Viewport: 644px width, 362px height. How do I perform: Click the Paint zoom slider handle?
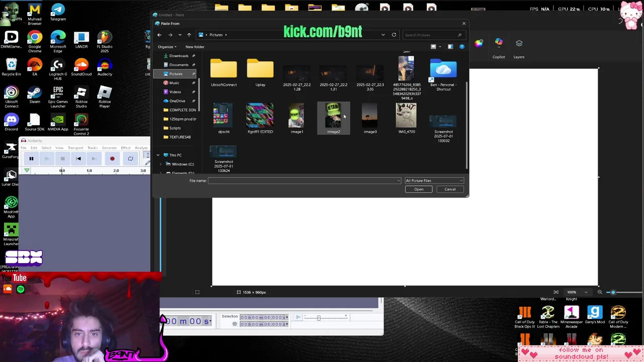pos(613,292)
